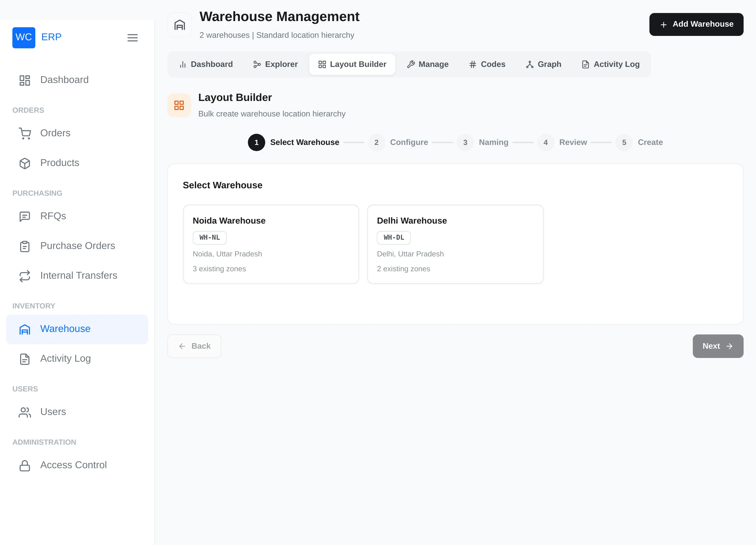Viewport: 756px width, 545px height.
Task: Select the Delhi Warehouse card
Action: (455, 244)
